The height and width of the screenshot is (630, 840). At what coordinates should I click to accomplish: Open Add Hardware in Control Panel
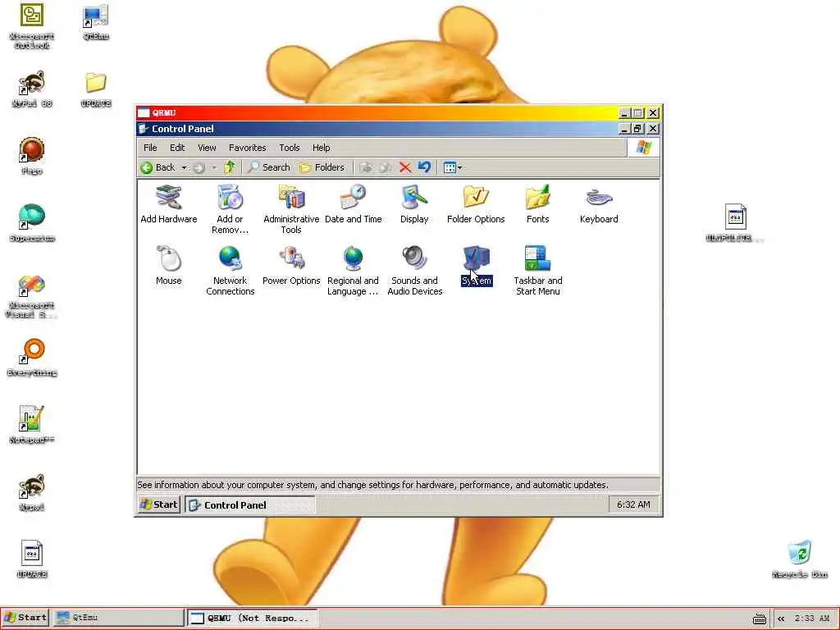(169, 204)
